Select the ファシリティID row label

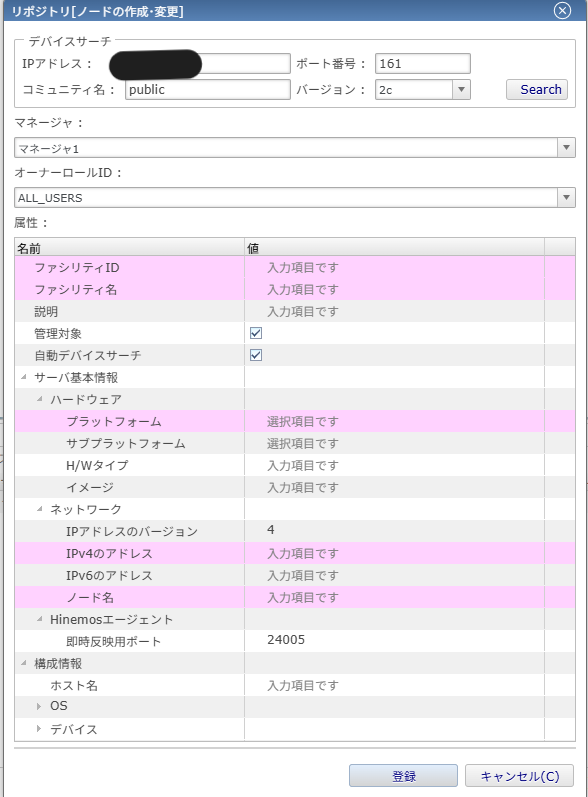(77, 267)
